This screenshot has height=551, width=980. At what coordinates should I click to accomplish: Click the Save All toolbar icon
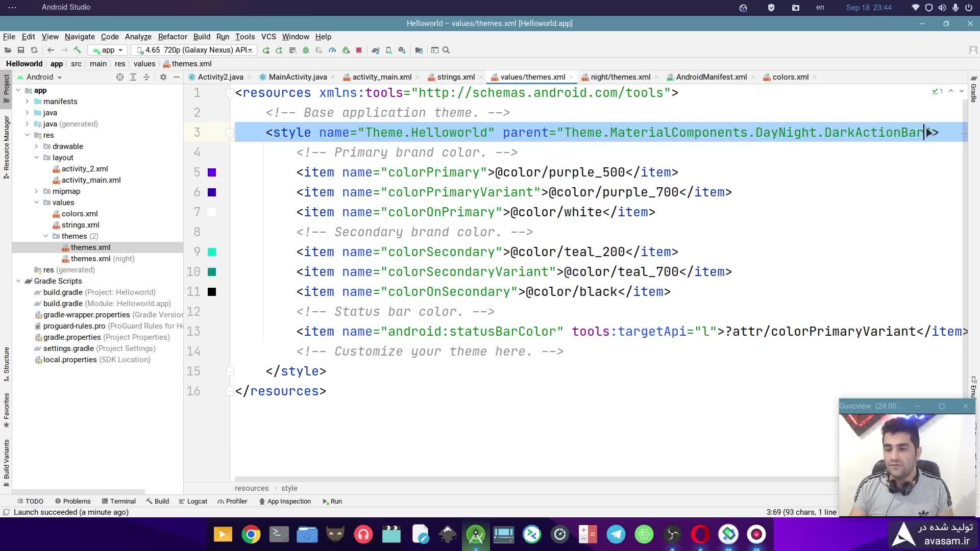21,50
